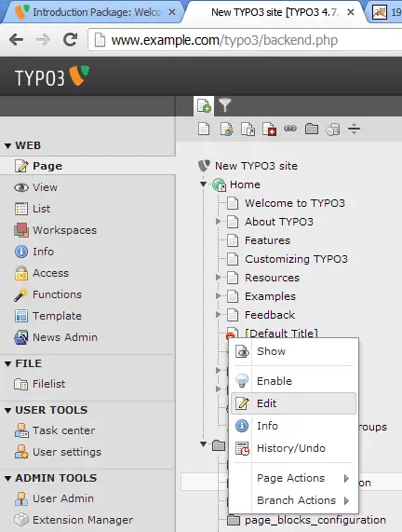
Task: Expand the Resources branch
Action: pyautogui.click(x=219, y=278)
